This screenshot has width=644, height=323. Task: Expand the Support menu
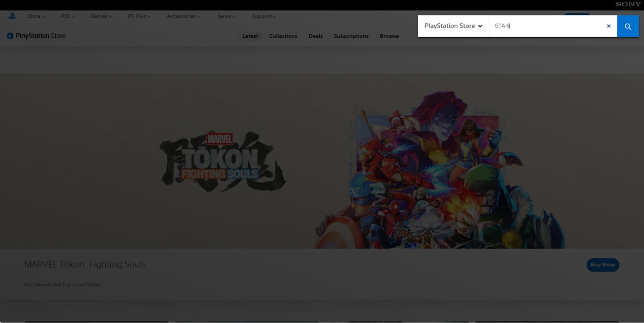[264, 16]
